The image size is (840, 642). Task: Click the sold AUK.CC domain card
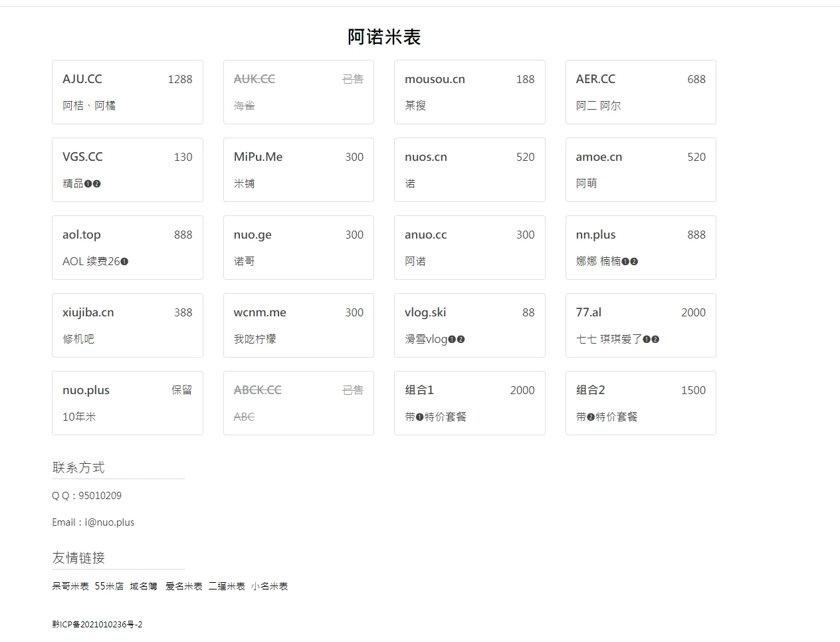(x=298, y=92)
